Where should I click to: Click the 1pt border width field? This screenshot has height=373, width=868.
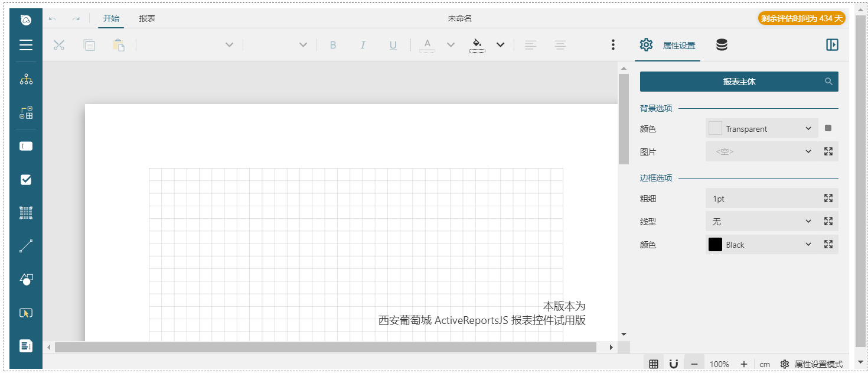click(x=762, y=198)
